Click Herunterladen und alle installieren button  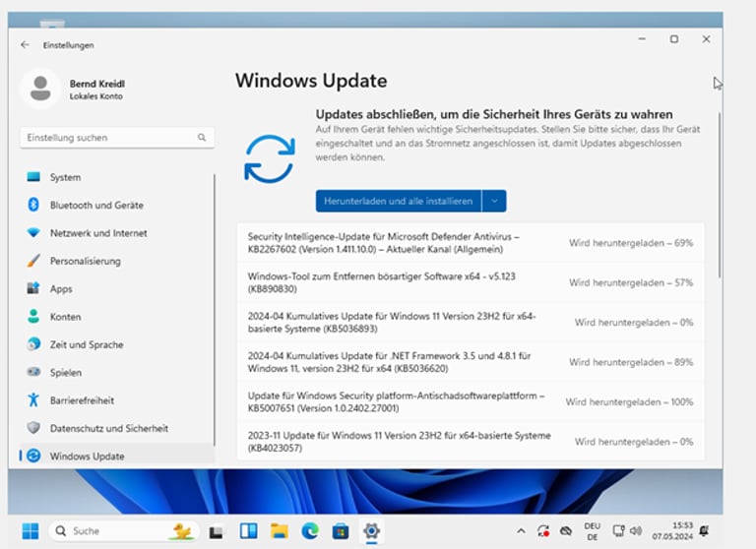click(x=399, y=201)
